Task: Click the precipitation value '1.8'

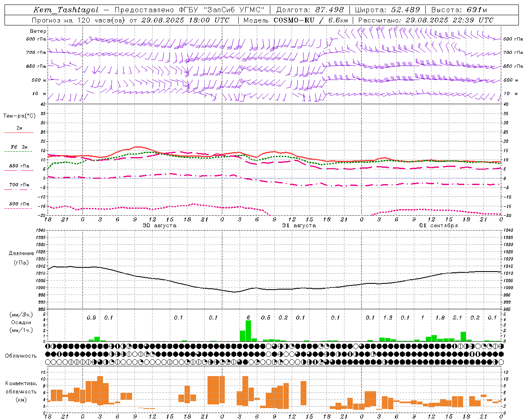Action: [x=440, y=318]
